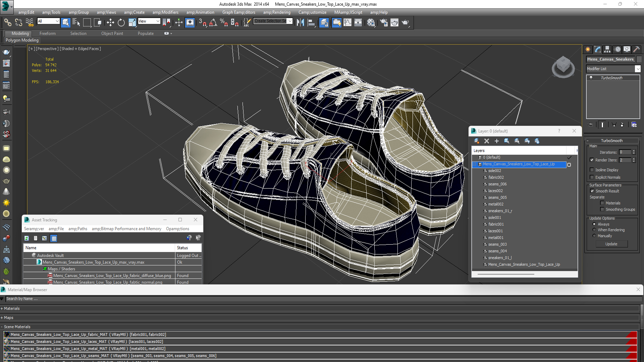This screenshot has height=362, width=644.
Task: Click Delete layer icon in Layer dialog
Action: [487, 141]
